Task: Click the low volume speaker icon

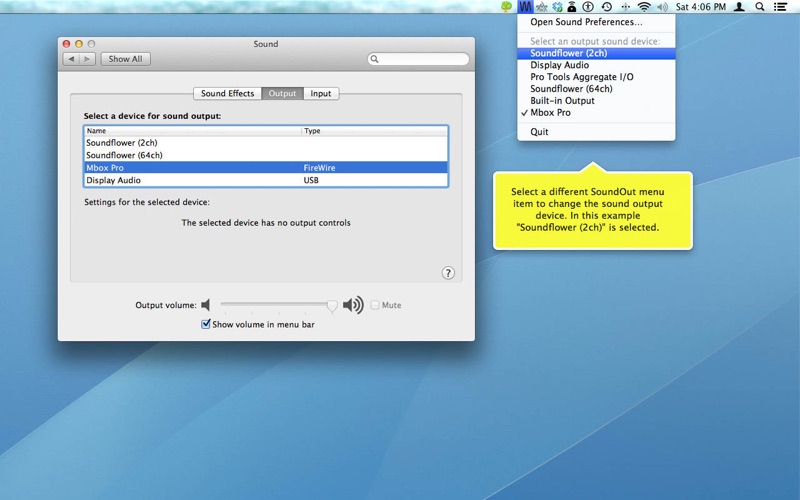Action: click(206, 305)
